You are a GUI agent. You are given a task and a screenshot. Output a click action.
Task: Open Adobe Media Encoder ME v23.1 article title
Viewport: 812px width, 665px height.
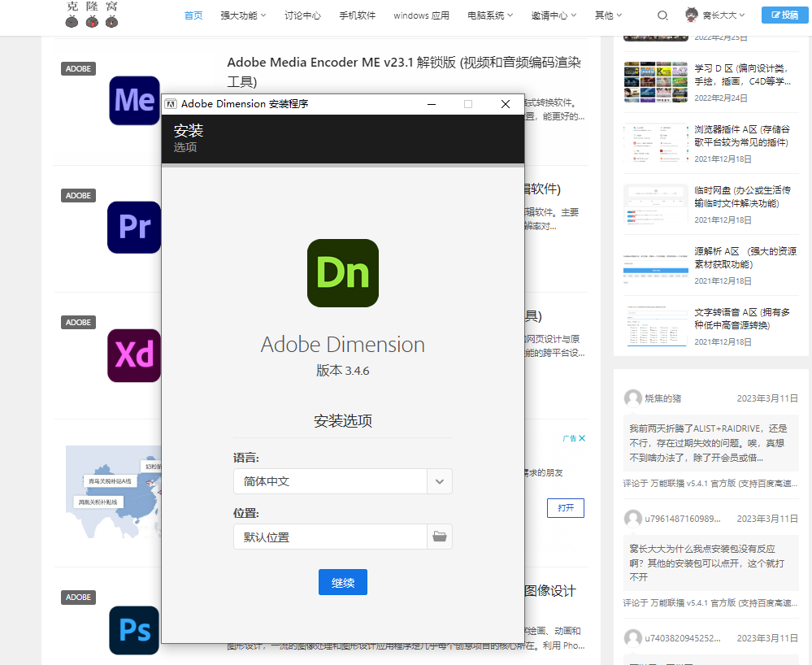click(404, 72)
